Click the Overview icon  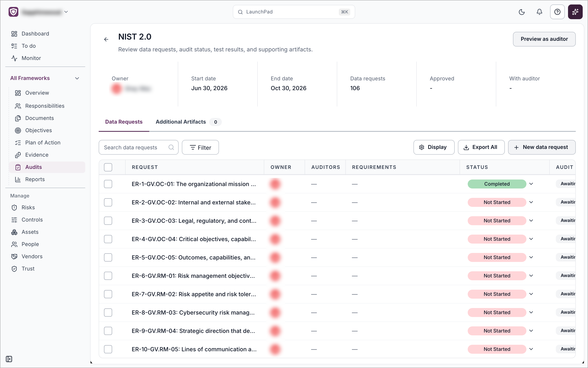18,93
